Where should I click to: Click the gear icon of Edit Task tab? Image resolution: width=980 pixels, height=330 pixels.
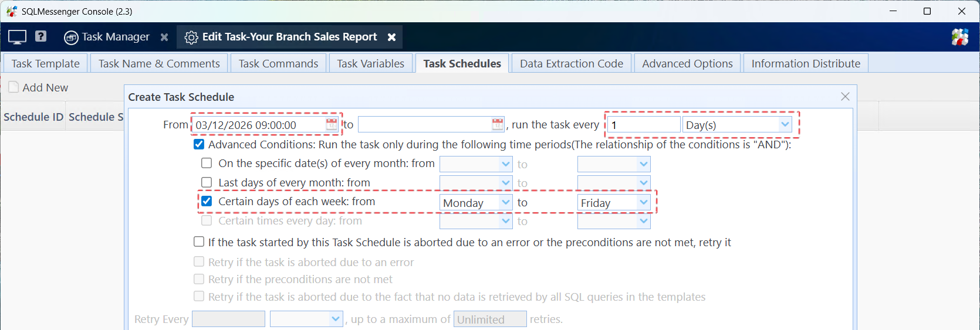coord(191,38)
